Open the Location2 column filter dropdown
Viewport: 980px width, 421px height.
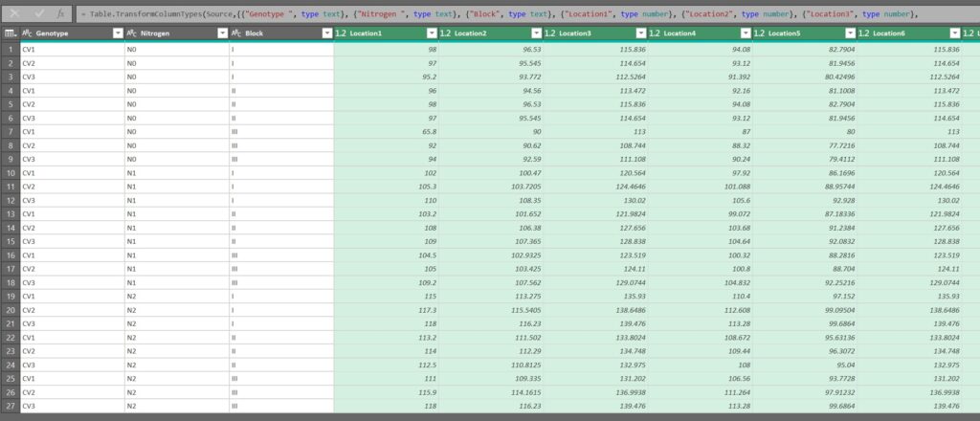535,33
